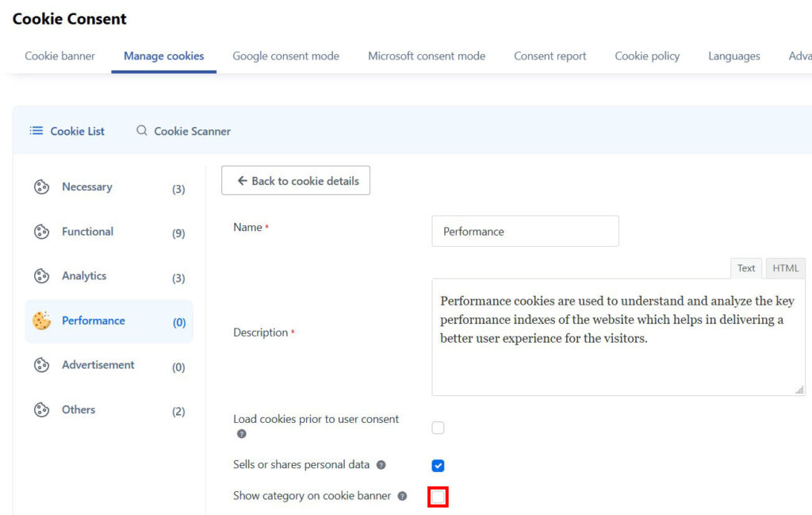812x515 pixels.
Task: Open the Cookie banner tab
Action: tap(59, 56)
